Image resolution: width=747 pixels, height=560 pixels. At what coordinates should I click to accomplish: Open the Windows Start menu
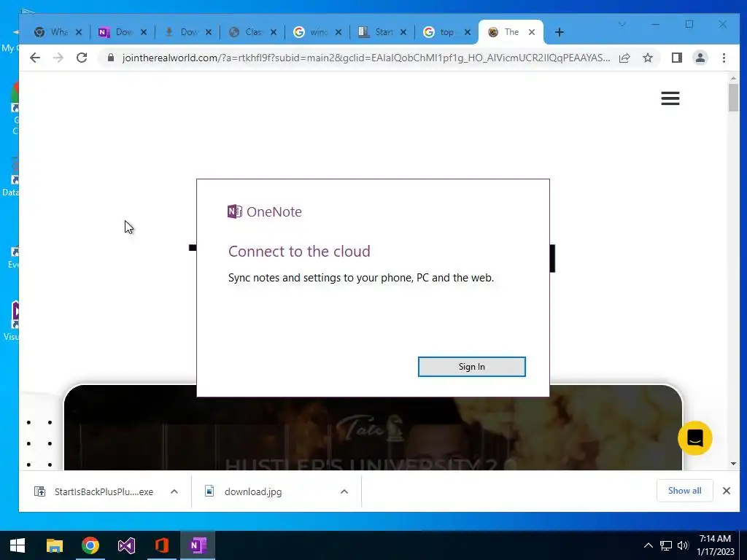(x=18, y=545)
